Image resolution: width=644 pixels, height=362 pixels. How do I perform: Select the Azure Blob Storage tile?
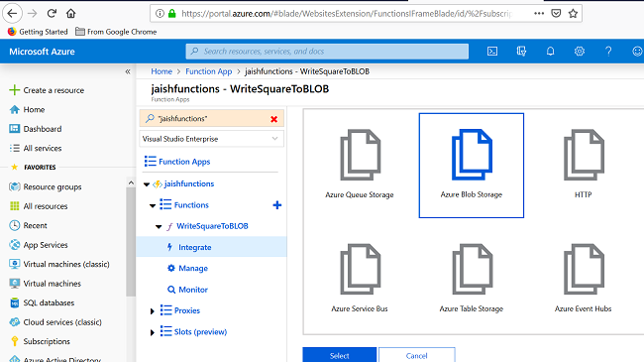472,166
